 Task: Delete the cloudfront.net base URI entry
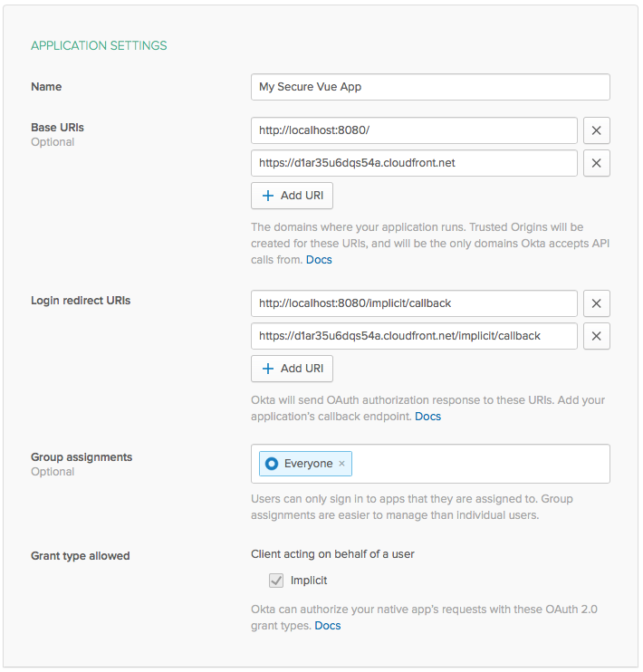(596, 163)
